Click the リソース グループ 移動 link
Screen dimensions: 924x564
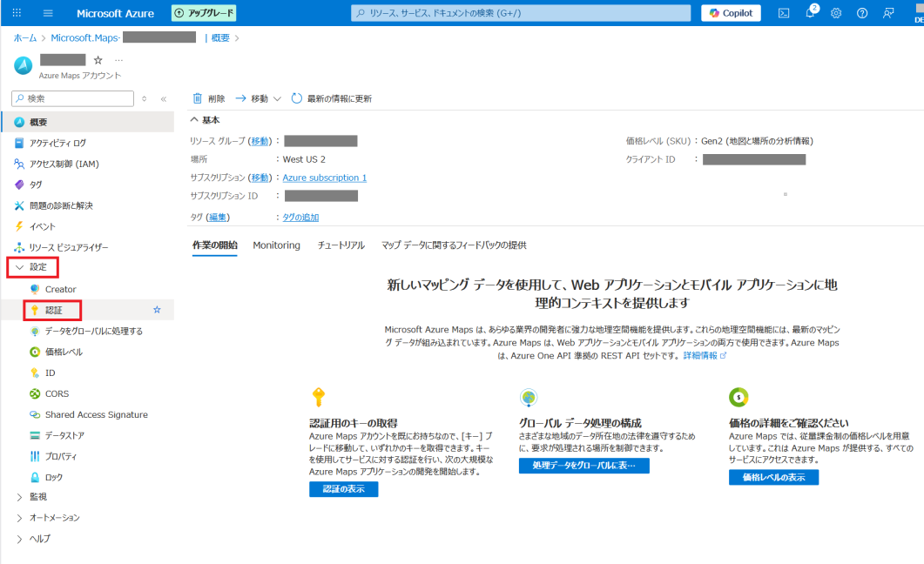click(x=260, y=141)
